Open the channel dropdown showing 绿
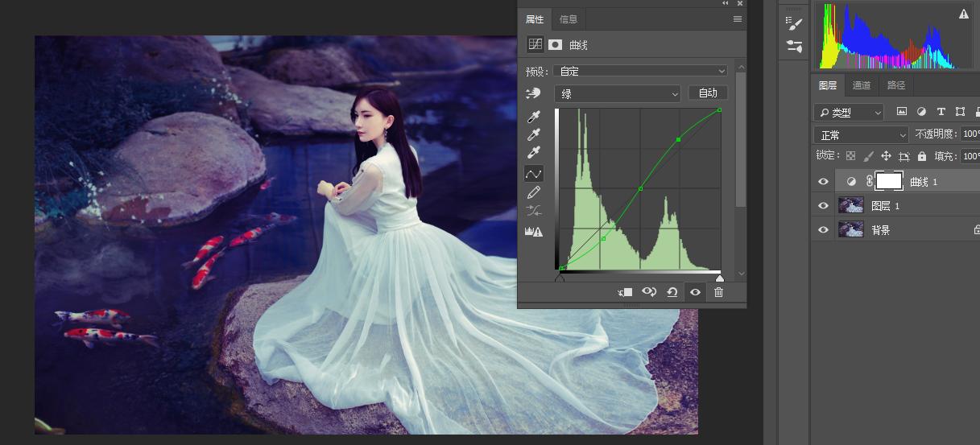The image size is (980, 445). tap(618, 94)
